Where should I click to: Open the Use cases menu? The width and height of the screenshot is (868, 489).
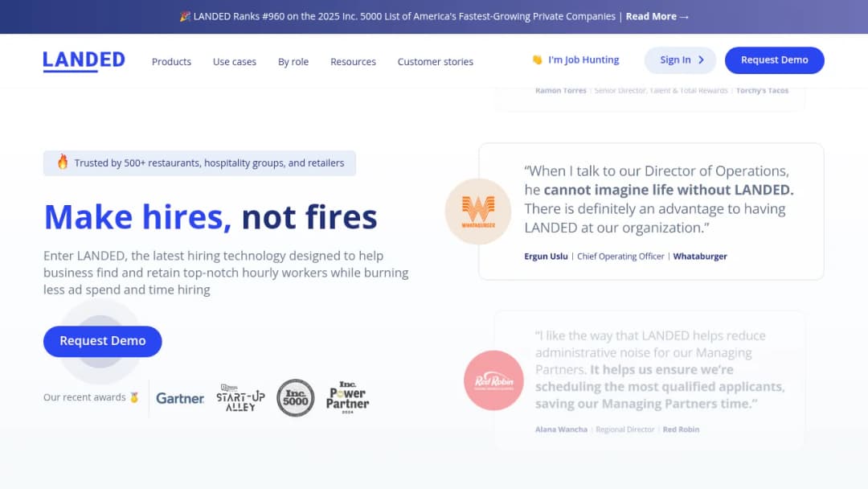(x=235, y=61)
